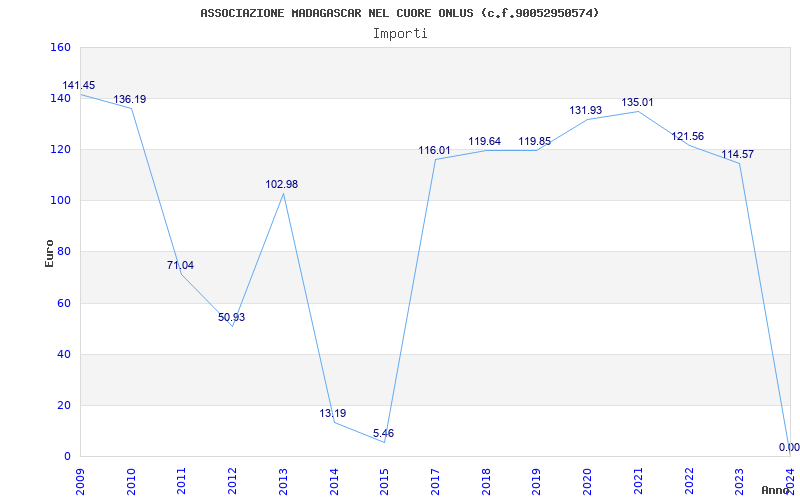This screenshot has height=500, width=800.
Task: Click the 40 y-axis tick label
Action: [x=63, y=354]
